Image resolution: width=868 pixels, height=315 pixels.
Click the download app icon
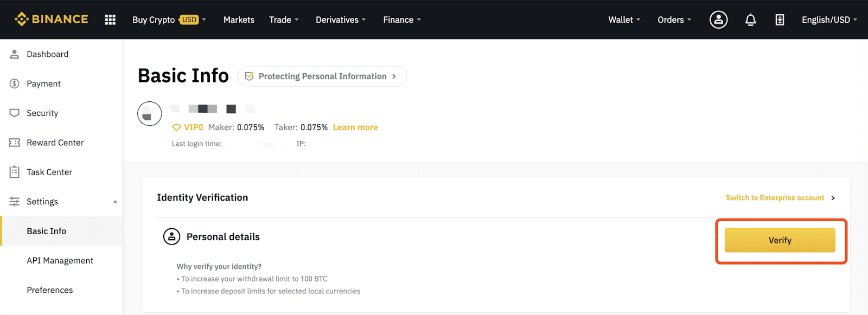(x=780, y=20)
